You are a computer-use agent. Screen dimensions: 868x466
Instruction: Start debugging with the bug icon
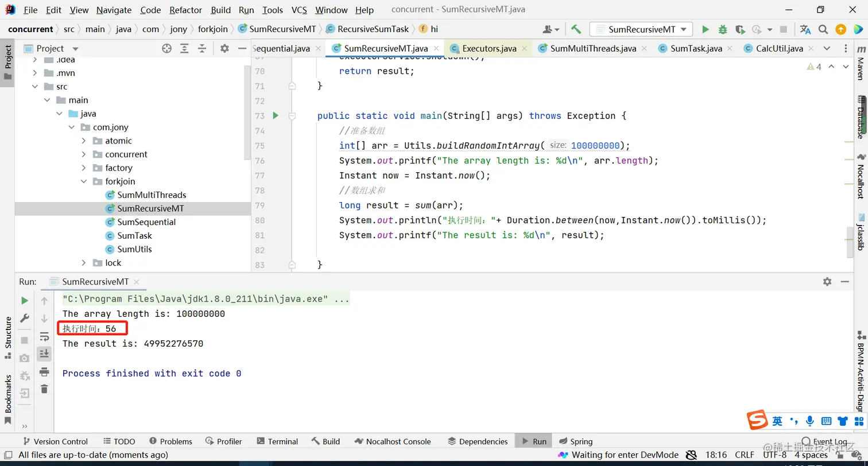point(723,29)
